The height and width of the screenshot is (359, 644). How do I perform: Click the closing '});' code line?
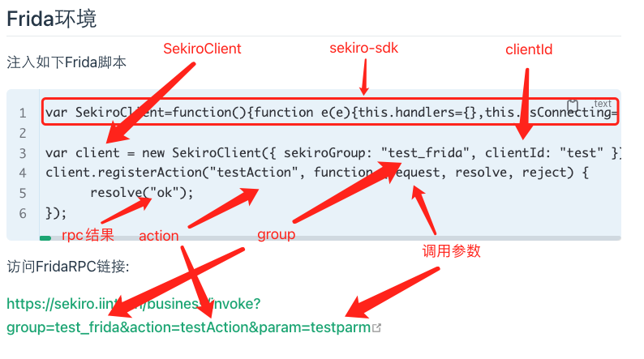pyautogui.click(x=56, y=213)
